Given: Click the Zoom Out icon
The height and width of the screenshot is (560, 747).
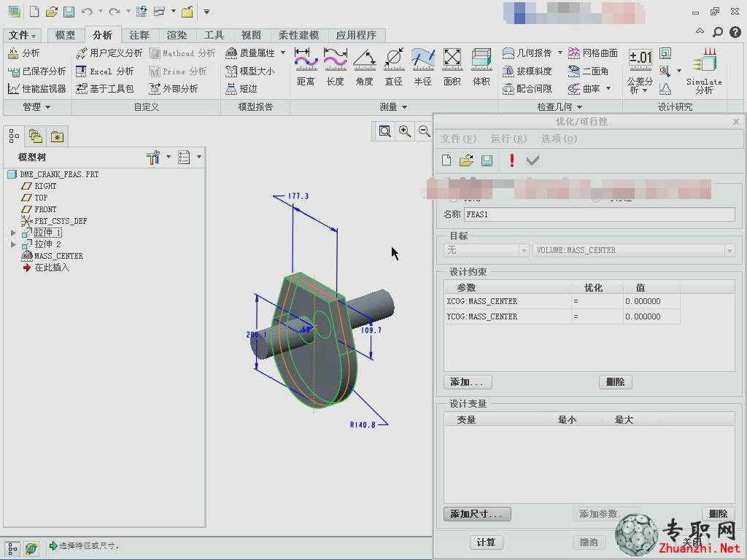Looking at the screenshot, I should coord(424,131).
